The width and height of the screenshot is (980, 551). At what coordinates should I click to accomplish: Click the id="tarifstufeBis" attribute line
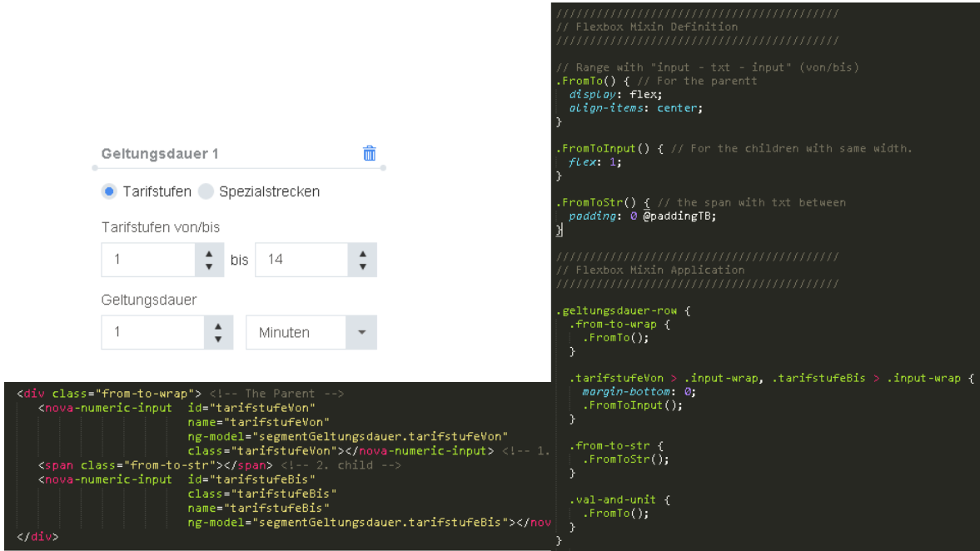click(x=251, y=479)
